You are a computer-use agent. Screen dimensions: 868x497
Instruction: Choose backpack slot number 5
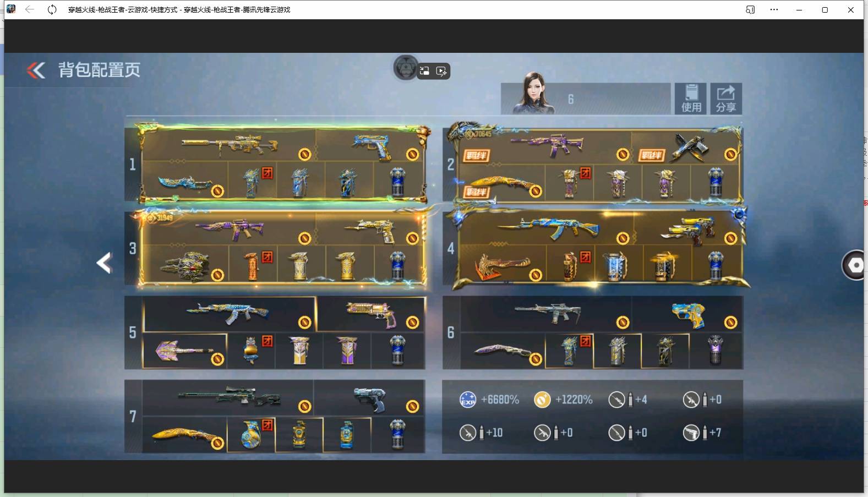pyautogui.click(x=133, y=332)
